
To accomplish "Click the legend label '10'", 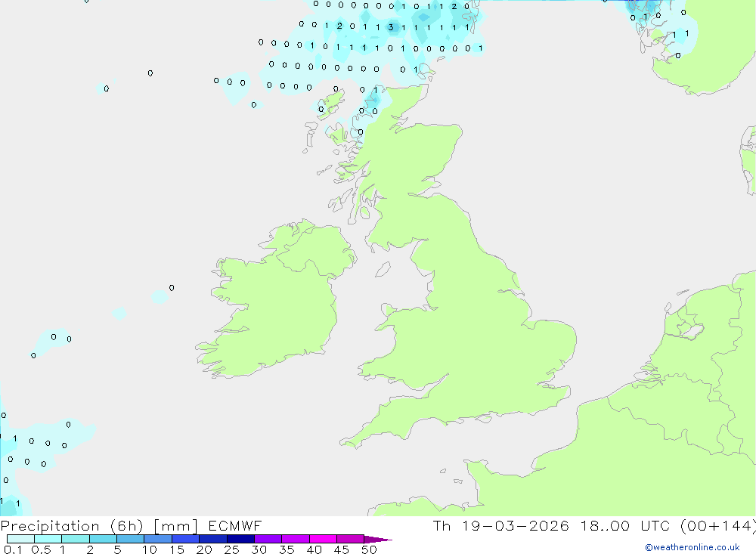I will click(x=149, y=549).
